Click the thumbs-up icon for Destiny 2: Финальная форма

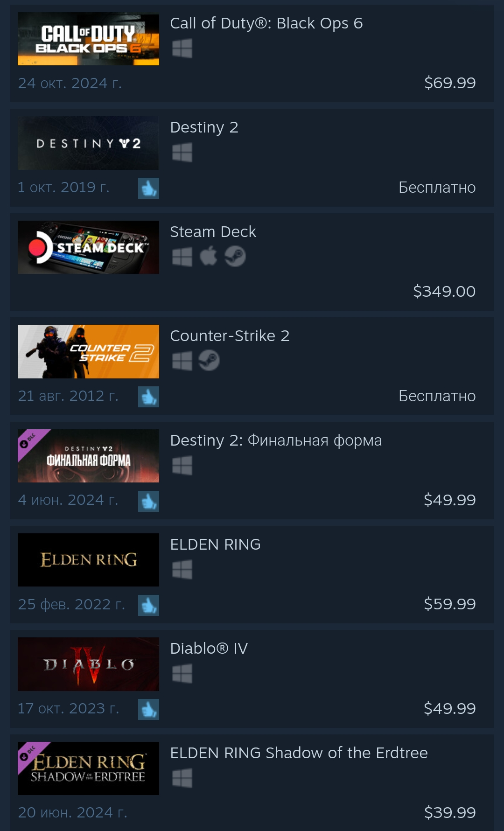pyautogui.click(x=148, y=501)
